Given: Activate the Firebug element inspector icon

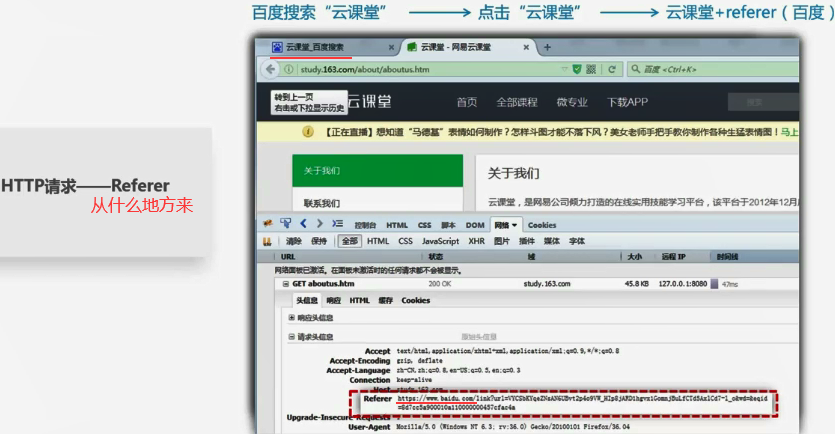Looking at the screenshot, I should (286, 224).
